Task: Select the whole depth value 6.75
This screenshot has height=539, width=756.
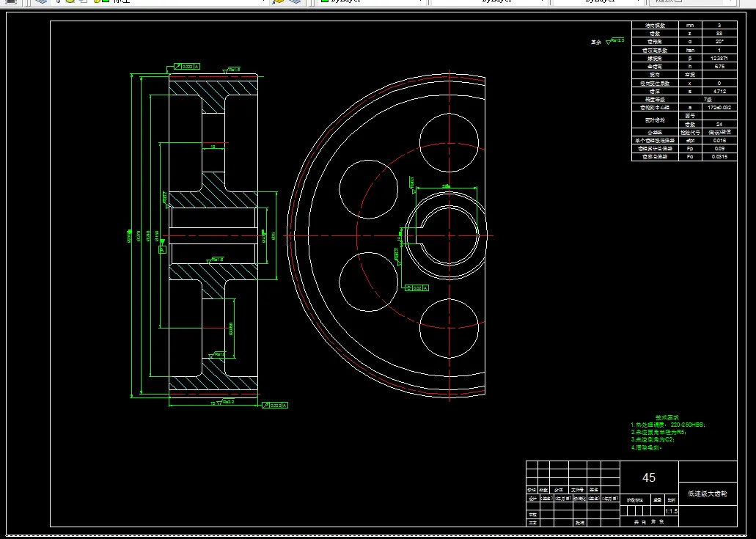Action: (719, 67)
